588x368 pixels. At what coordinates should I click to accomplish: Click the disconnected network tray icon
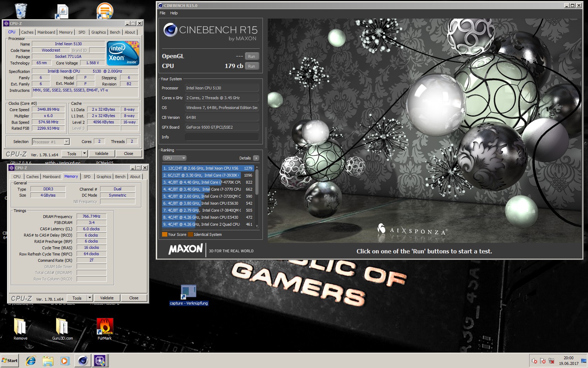point(551,361)
